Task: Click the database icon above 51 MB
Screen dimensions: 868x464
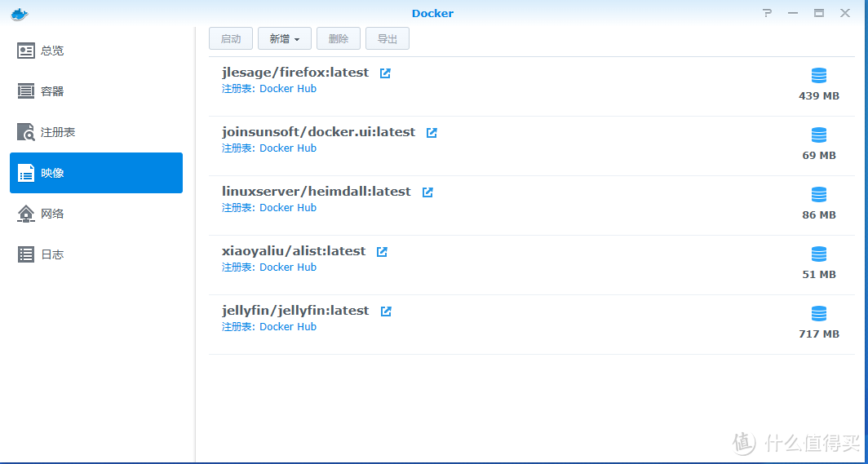Action: [819, 254]
